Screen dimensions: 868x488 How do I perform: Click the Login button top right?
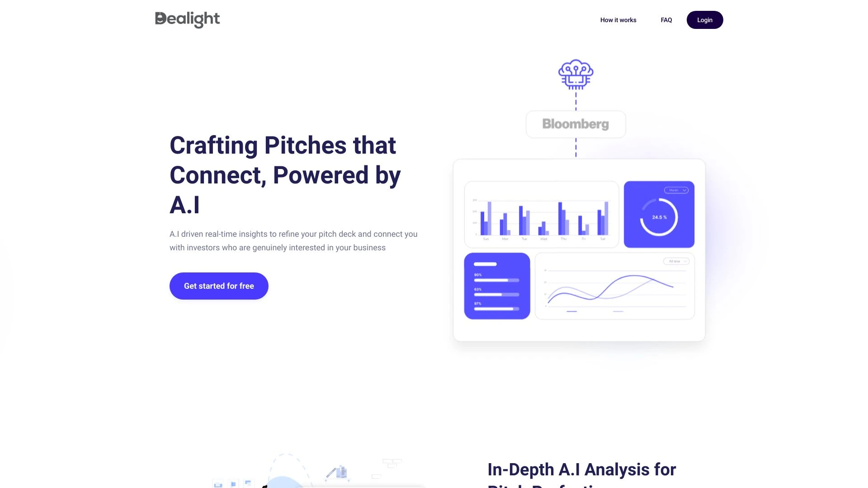point(705,20)
